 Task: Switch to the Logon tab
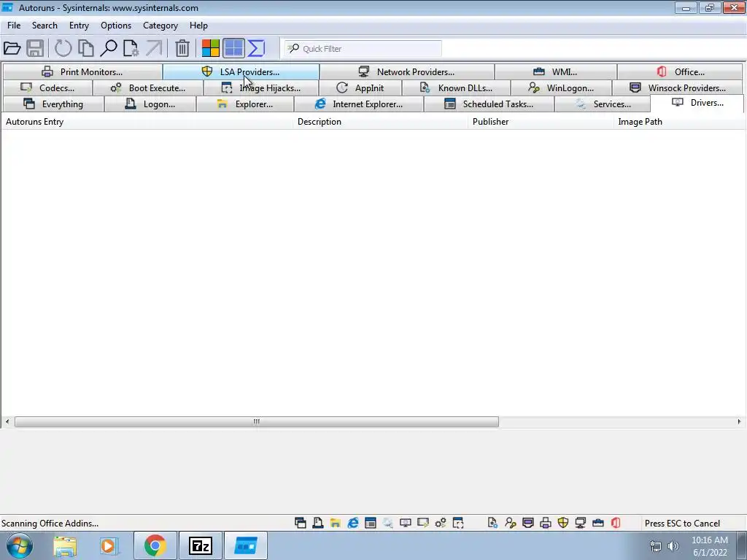click(150, 104)
